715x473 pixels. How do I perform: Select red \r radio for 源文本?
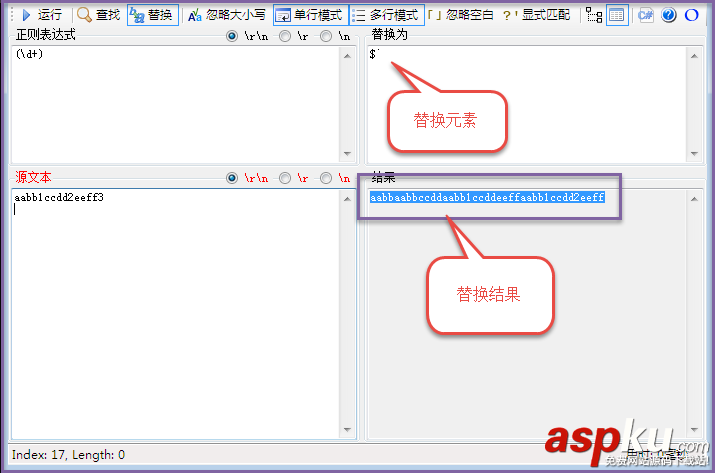coord(285,178)
